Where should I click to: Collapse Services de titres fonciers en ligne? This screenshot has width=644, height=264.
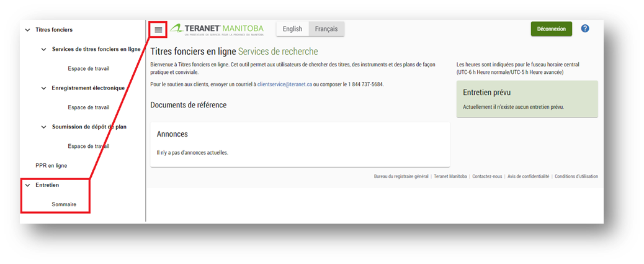tap(43, 50)
